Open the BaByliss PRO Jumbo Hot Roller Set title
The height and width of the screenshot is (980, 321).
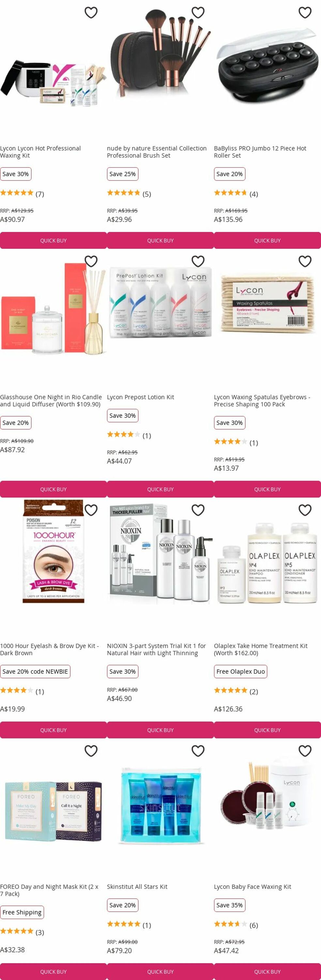coord(260,152)
